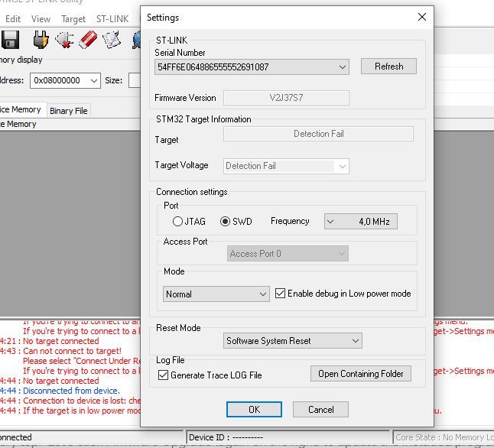494x448 pixels.
Task: Click Open Containing Folder button
Action: pos(361,374)
